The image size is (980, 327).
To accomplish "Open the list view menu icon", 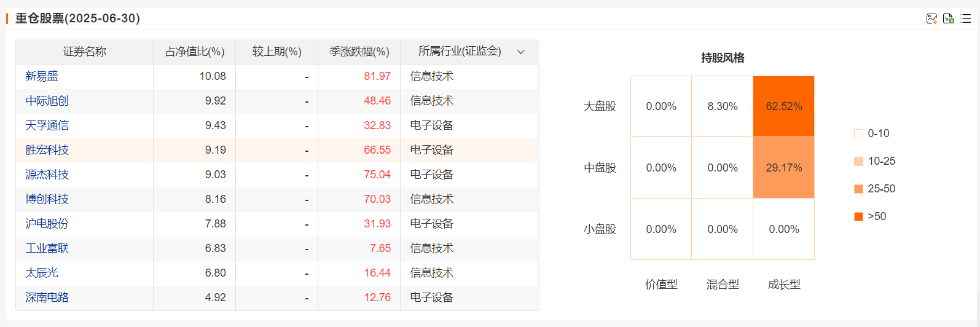I will 965,18.
